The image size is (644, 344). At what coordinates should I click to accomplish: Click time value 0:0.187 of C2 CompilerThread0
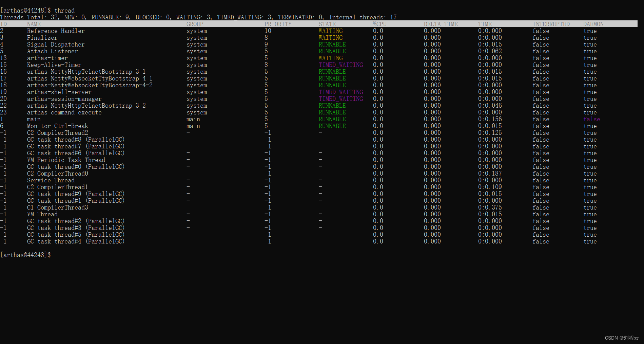(490, 174)
